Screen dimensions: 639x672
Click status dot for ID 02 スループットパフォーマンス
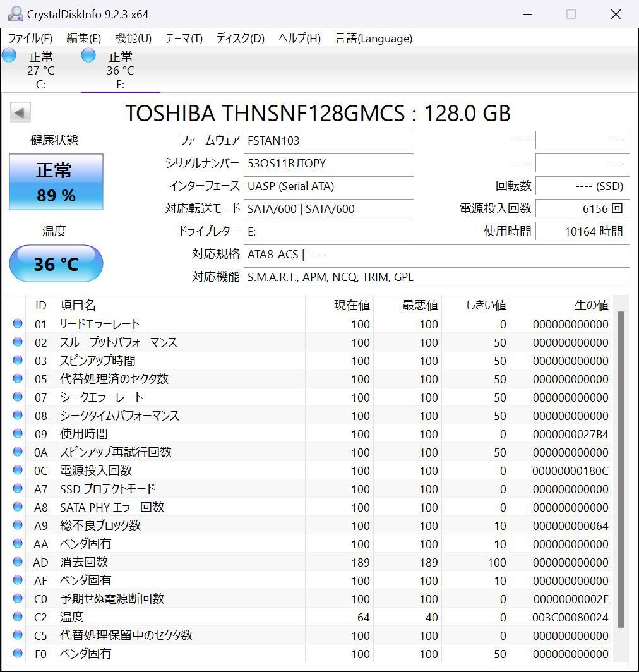tap(18, 342)
